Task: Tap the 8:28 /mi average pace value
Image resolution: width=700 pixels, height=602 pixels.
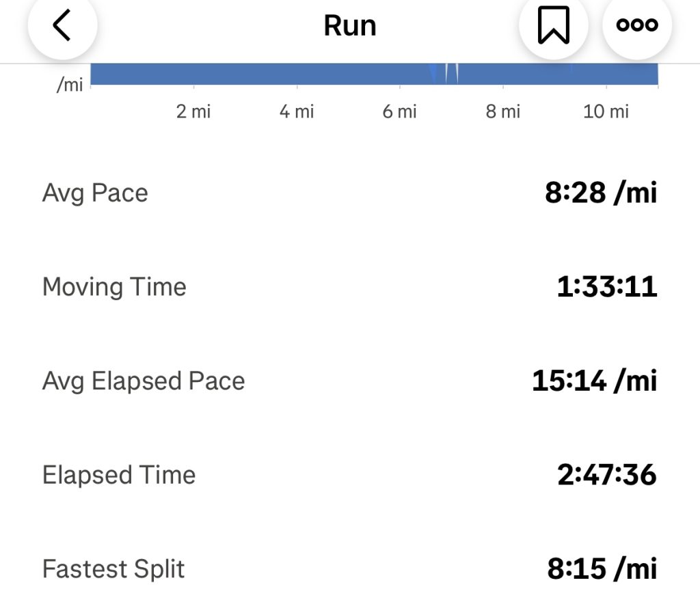Action: click(x=602, y=193)
